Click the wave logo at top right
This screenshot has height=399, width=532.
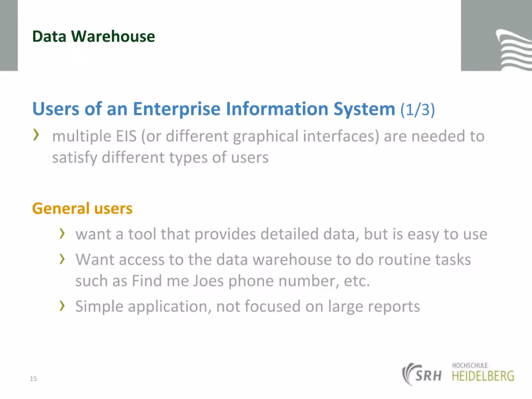[x=514, y=50]
